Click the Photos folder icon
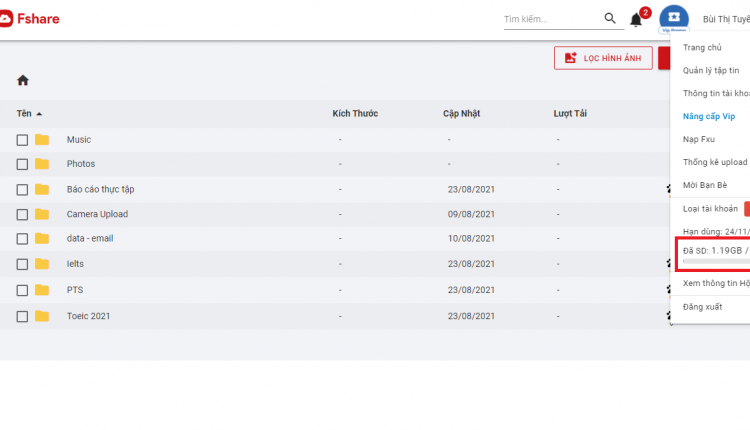Viewport: 750px width, 430px height. coord(42,164)
